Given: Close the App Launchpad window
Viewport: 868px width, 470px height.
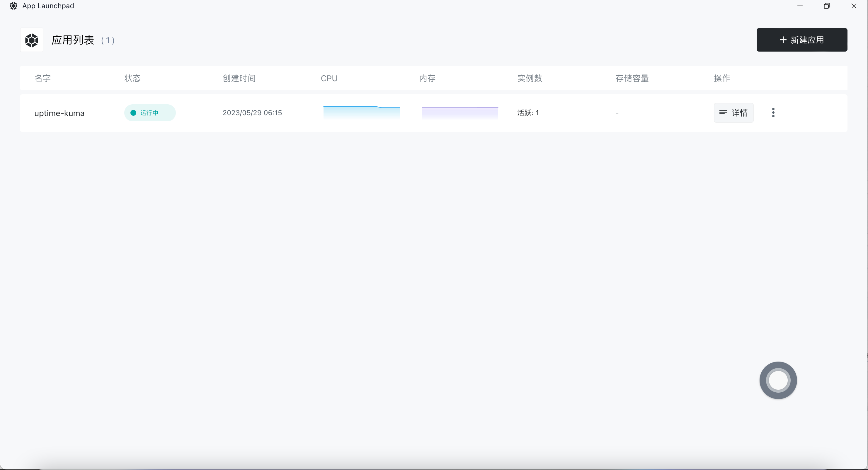Looking at the screenshot, I should pos(854,6).
